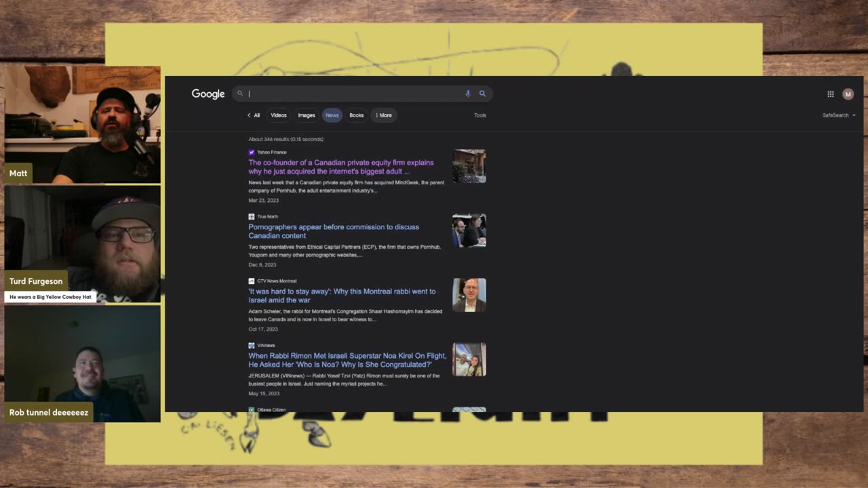Viewport: 868px width, 488px height.
Task: Start voice search with microphone icon
Action: click(x=467, y=94)
